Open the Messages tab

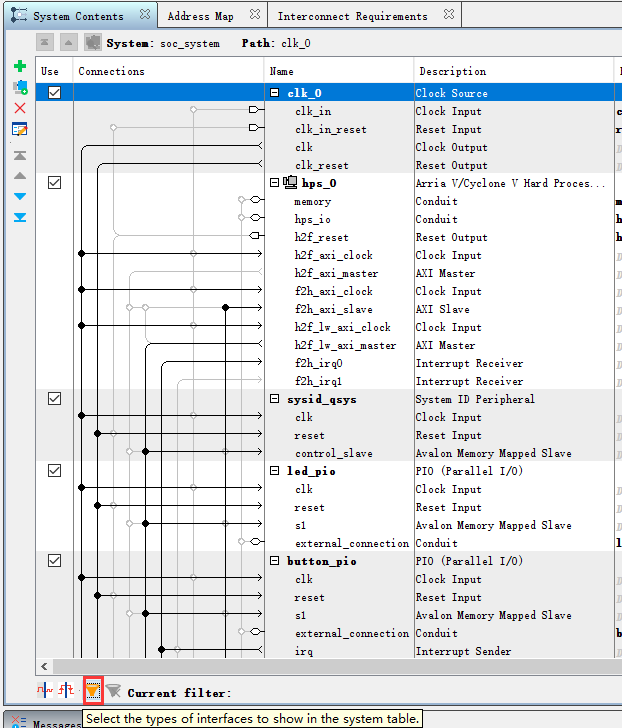(57, 723)
